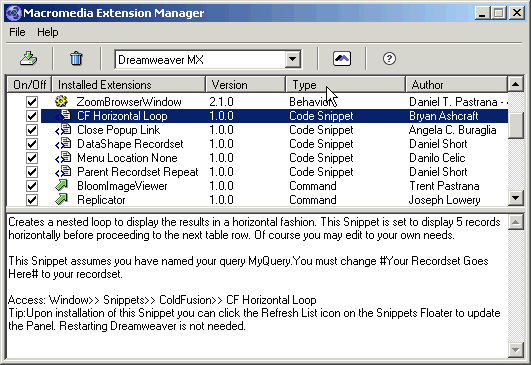Open the Dreamweaver MX product dropdown
The image size is (531, 365).
tap(208, 60)
